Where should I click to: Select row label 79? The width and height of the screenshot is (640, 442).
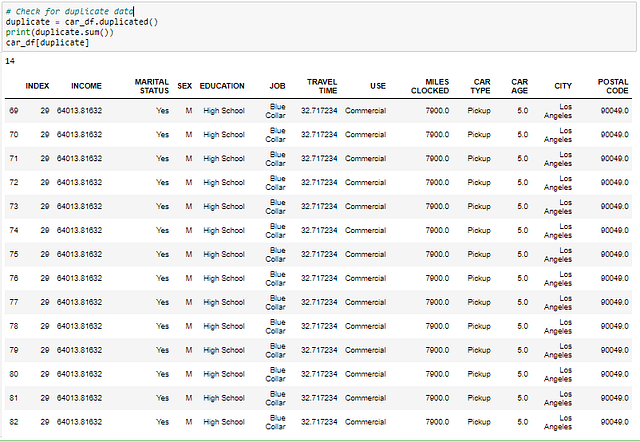point(13,350)
